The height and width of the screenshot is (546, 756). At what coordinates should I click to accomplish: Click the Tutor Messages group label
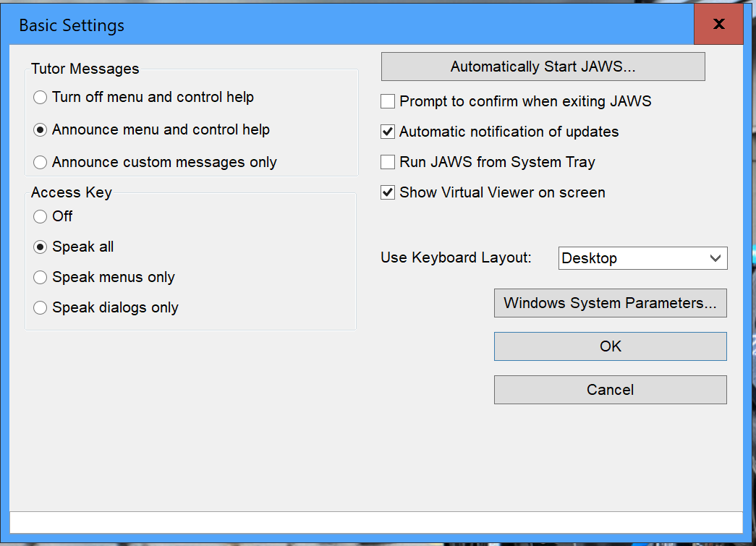[x=85, y=69]
